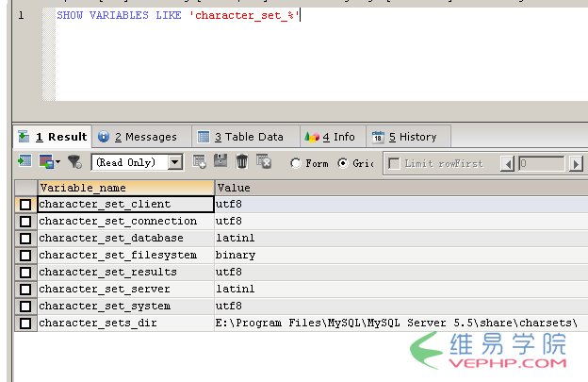The width and height of the screenshot is (588, 382).
Task: Click the previous page arrow button
Action: click(x=507, y=163)
